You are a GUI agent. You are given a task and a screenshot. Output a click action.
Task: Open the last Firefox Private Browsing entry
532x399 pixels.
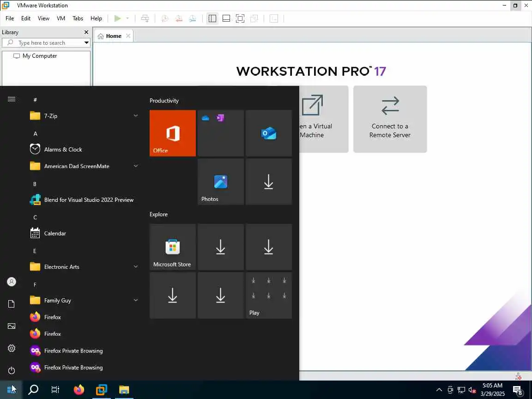coord(84,368)
